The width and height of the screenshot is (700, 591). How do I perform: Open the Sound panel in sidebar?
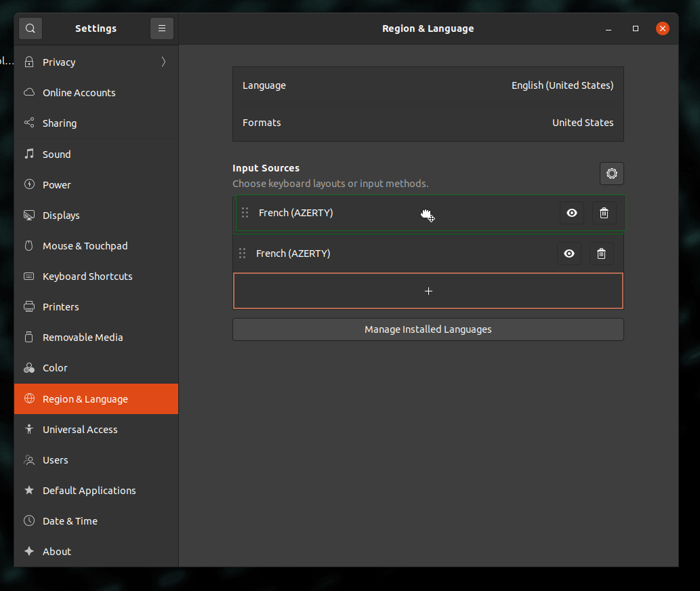point(56,155)
